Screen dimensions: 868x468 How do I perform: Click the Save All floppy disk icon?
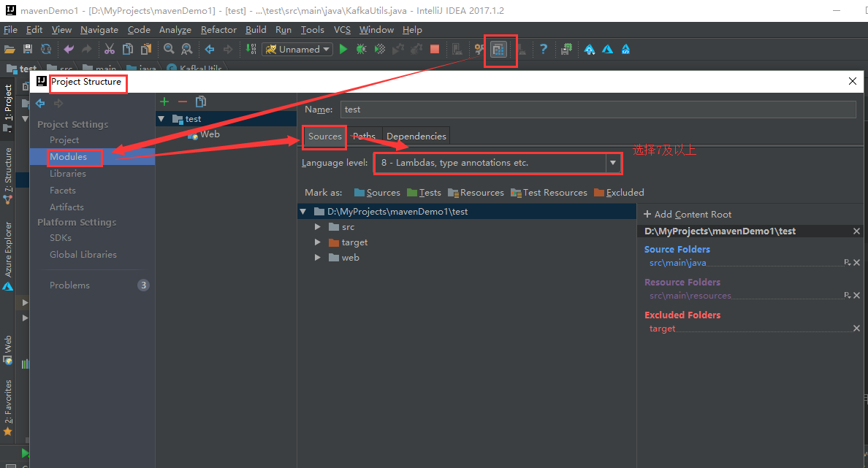[x=28, y=49]
